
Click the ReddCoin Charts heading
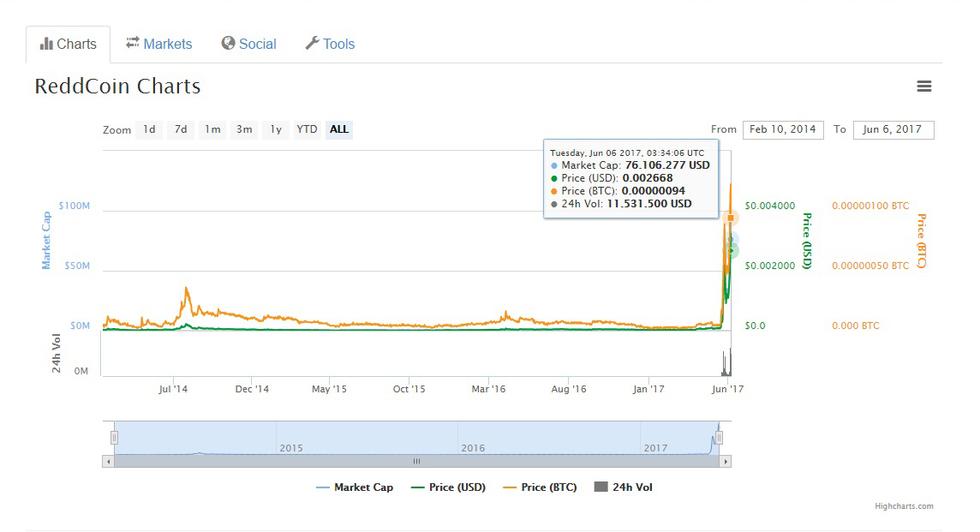(x=117, y=87)
